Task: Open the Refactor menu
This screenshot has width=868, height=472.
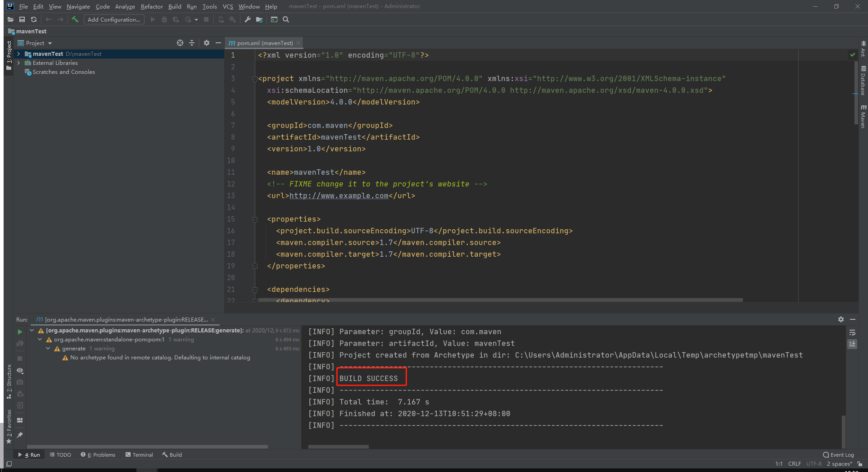Action: click(152, 6)
